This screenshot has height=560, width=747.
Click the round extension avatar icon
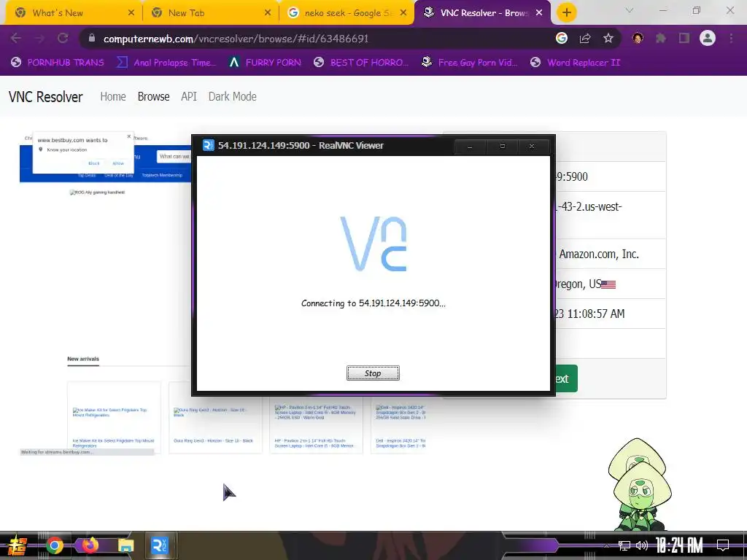(x=638, y=39)
